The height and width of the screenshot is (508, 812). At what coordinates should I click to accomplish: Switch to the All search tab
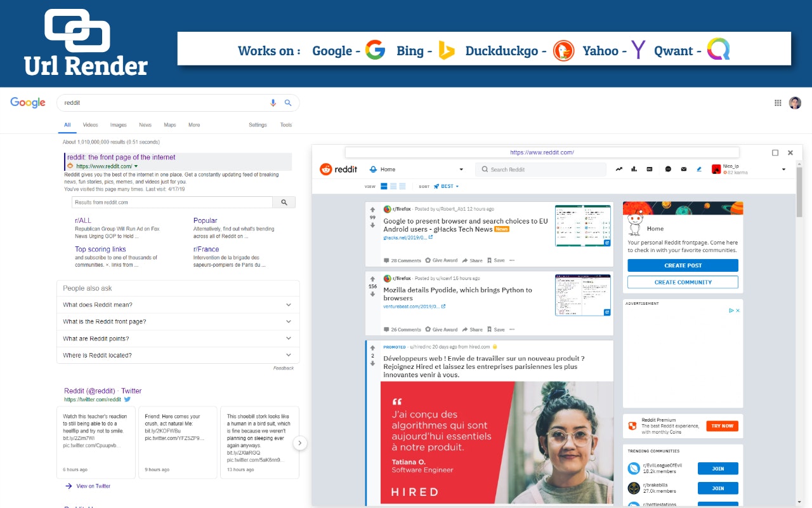[67, 125]
